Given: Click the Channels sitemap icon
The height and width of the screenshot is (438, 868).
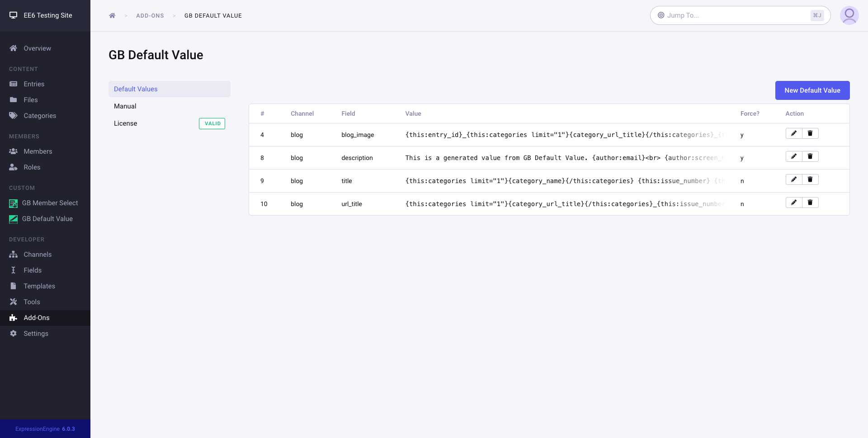Looking at the screenshot, I should 14,254.
